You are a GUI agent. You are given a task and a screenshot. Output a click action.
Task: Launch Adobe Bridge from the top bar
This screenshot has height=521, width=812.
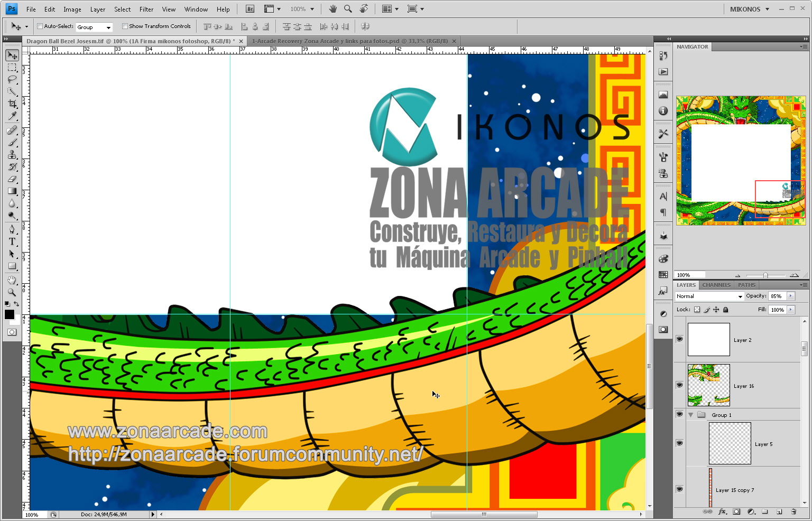[250, 9]
